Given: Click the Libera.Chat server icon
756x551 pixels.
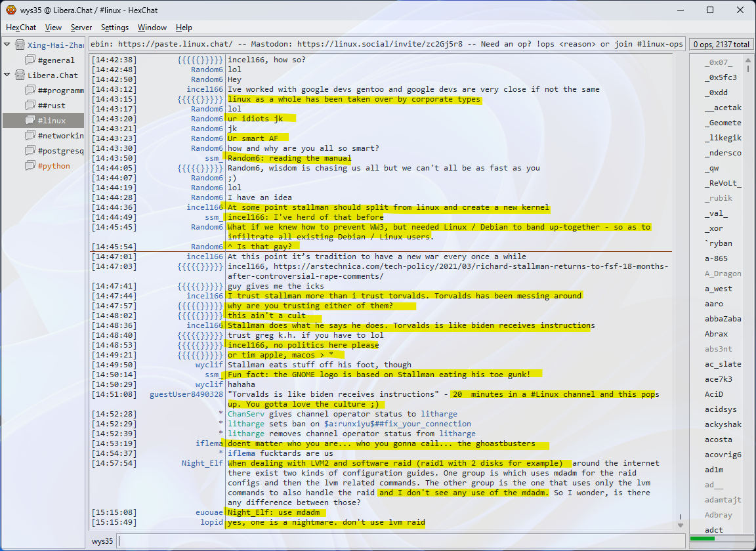Looking at the screenshot, I should click(20, 75).
